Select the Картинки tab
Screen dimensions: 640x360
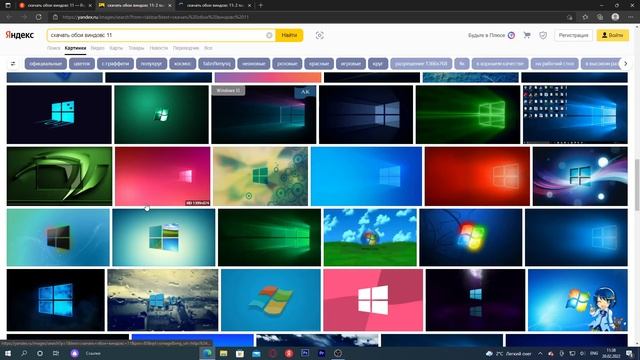(x=75, y=48)
